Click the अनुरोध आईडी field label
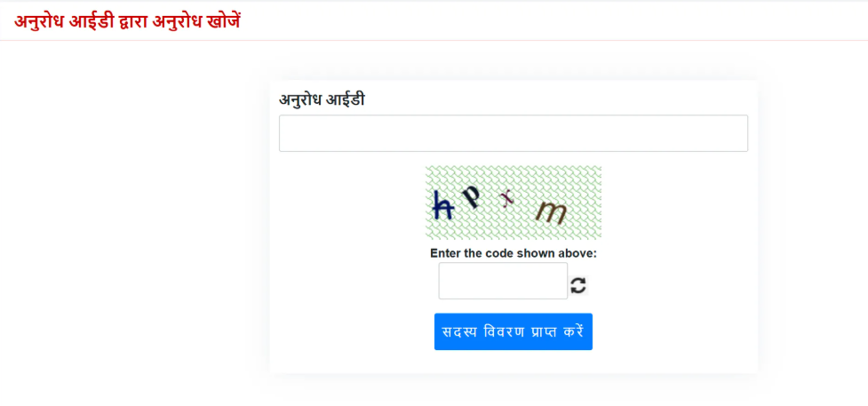The image size is (868, 406). [322, 100]
